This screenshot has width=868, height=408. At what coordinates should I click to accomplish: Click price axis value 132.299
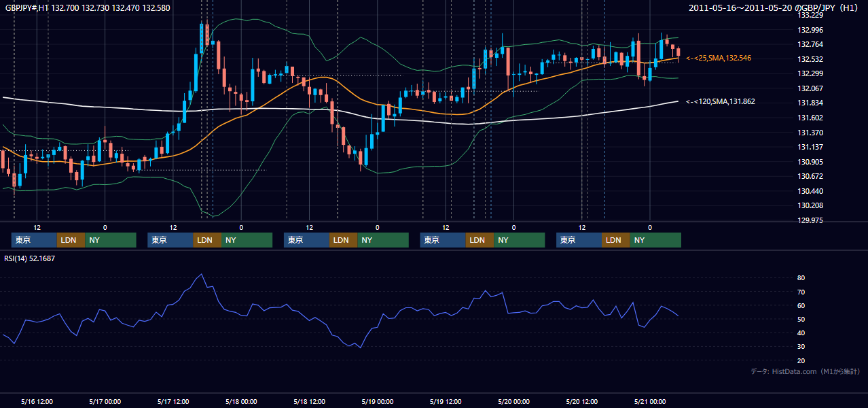click(x=810, y=73)
